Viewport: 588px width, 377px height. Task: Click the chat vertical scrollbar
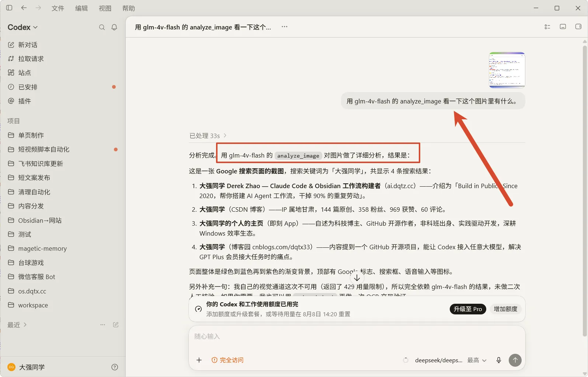click(x=585, y=191)
